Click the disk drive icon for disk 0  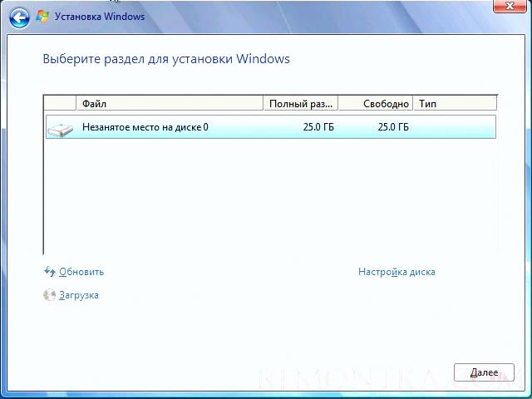(x=61, y=130)
